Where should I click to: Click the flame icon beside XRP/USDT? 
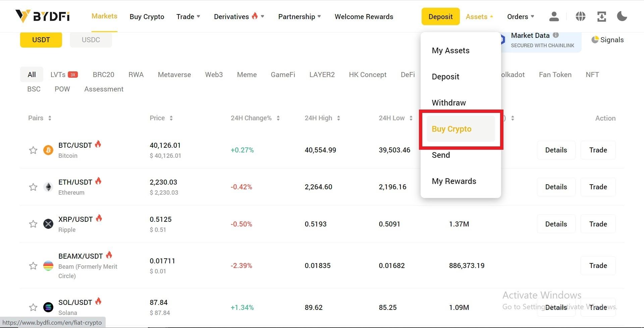tap(99, 218)
